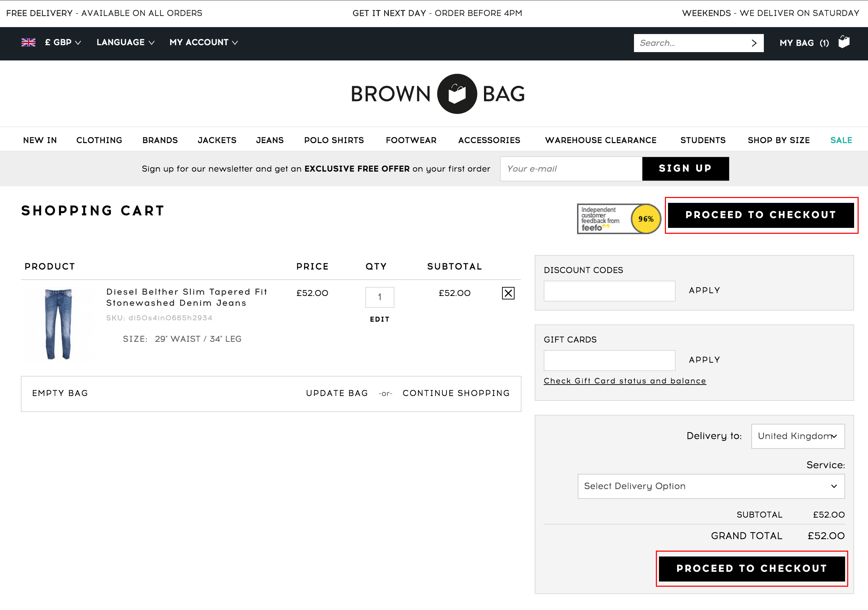
Task: Click the Gift Cards input field
Action: (609, 360)
